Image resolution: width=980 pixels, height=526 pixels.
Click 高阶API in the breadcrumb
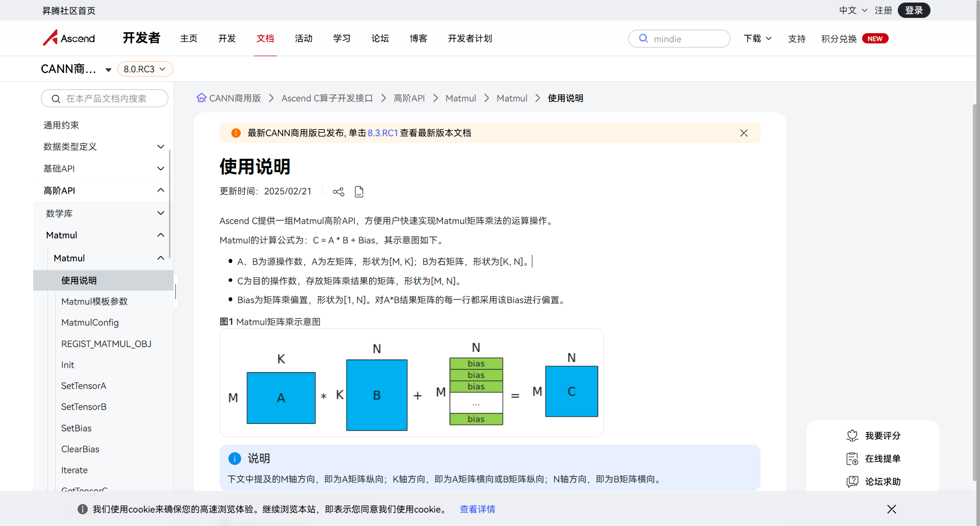point(409,98)
